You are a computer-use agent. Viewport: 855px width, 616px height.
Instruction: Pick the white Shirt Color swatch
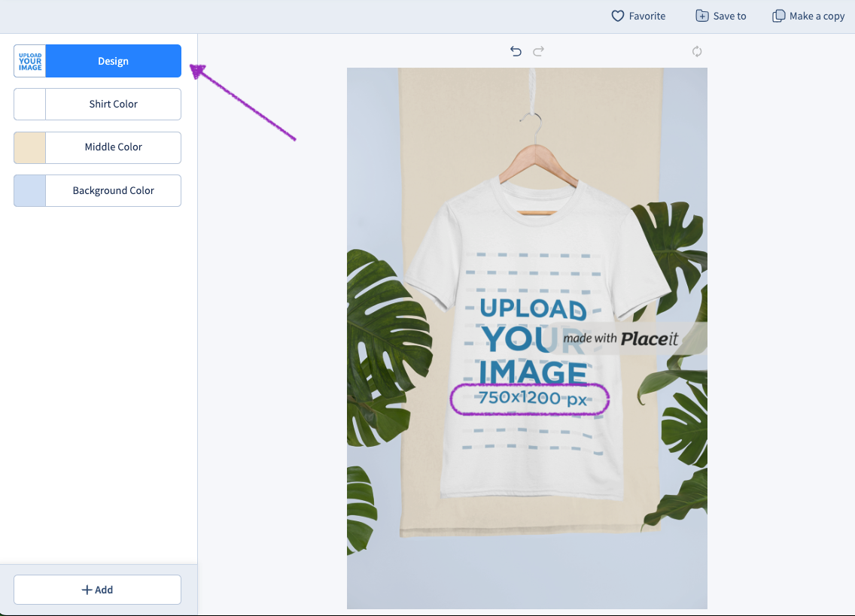[30, 104]
